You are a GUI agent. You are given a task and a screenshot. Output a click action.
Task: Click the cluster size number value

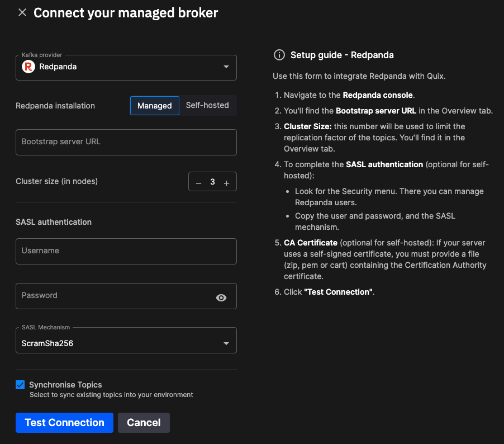point(212,182)
